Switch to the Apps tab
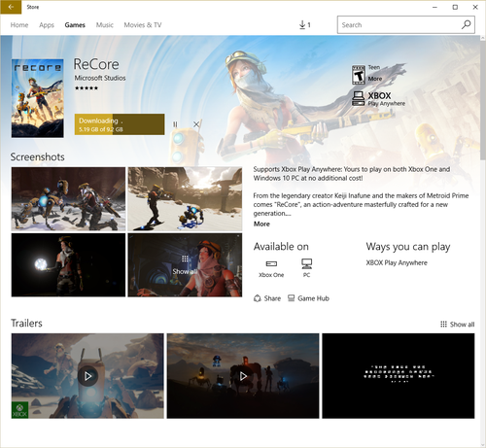Screen dimensions: 486x448 click(x=47, y=25)
